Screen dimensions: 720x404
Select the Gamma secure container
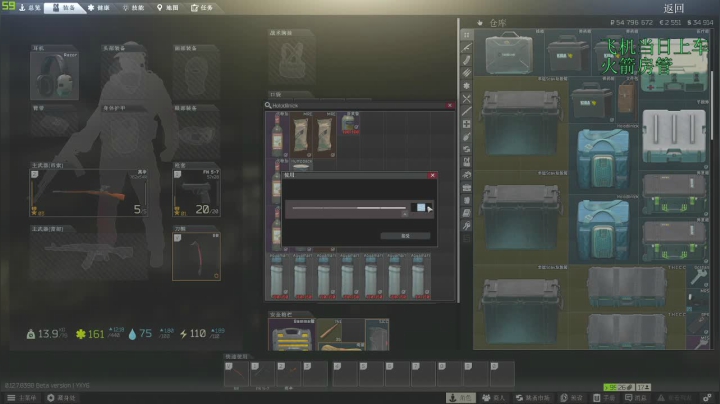click(292, 335)
